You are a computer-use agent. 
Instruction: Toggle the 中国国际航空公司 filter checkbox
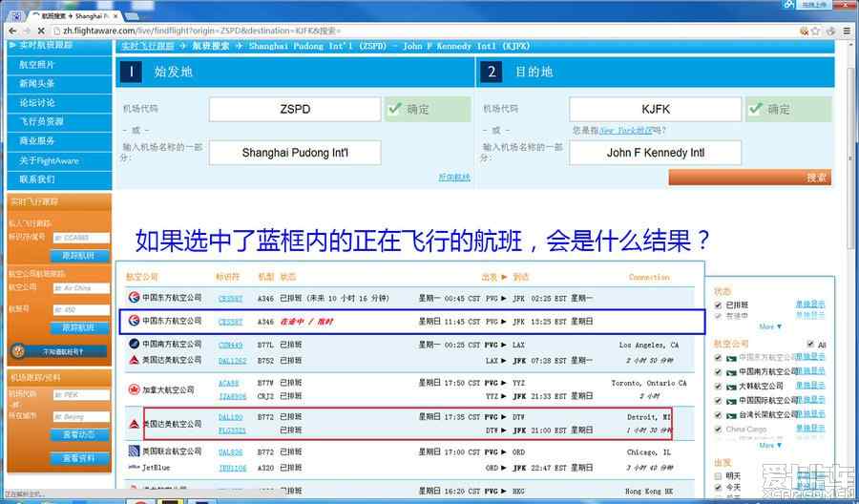[718, 400]
